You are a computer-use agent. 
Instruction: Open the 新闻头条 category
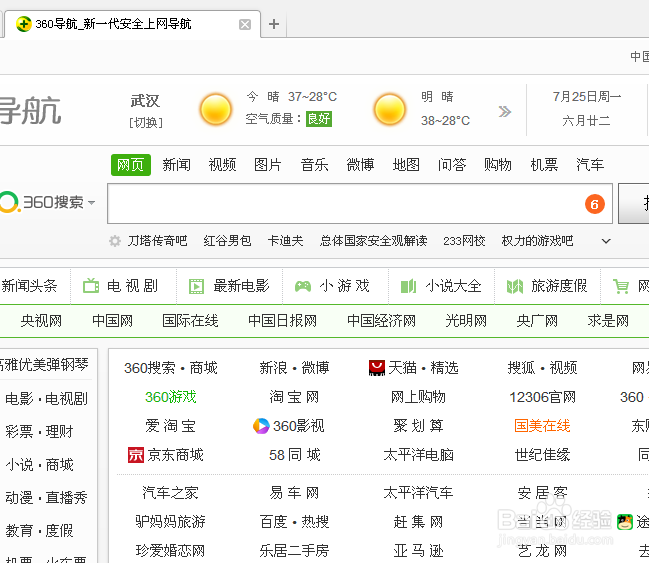[x=29, y=286]
